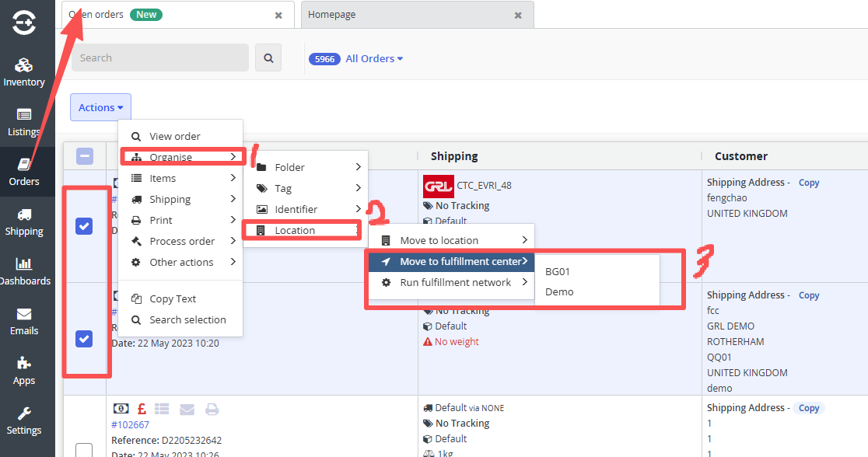
Task: Click the GRL courier logo
Action: (x=439, y=186)
